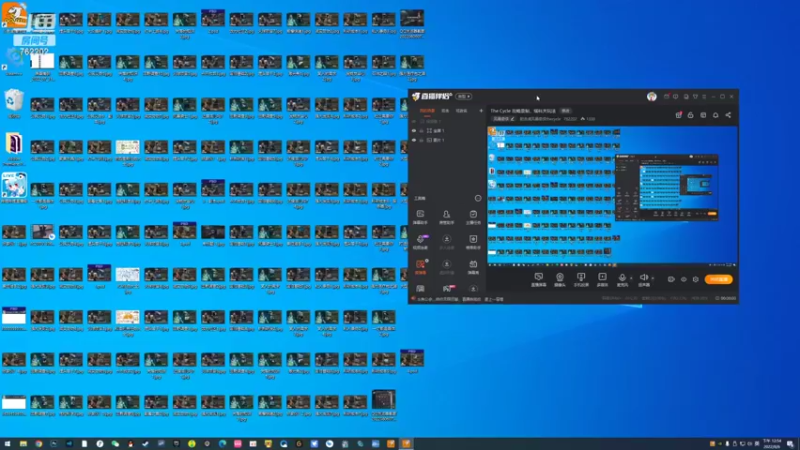
Task: Click the video-camera record icon
Action: [x=671, y=280]
